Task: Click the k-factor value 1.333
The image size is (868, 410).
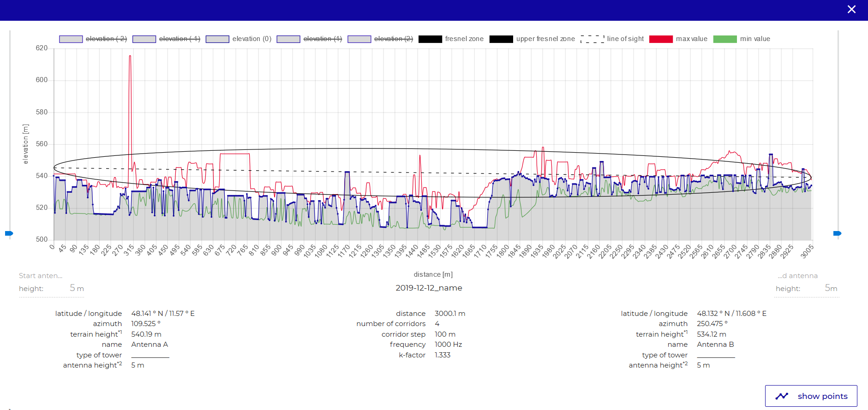Action: (x=443, y=355)
